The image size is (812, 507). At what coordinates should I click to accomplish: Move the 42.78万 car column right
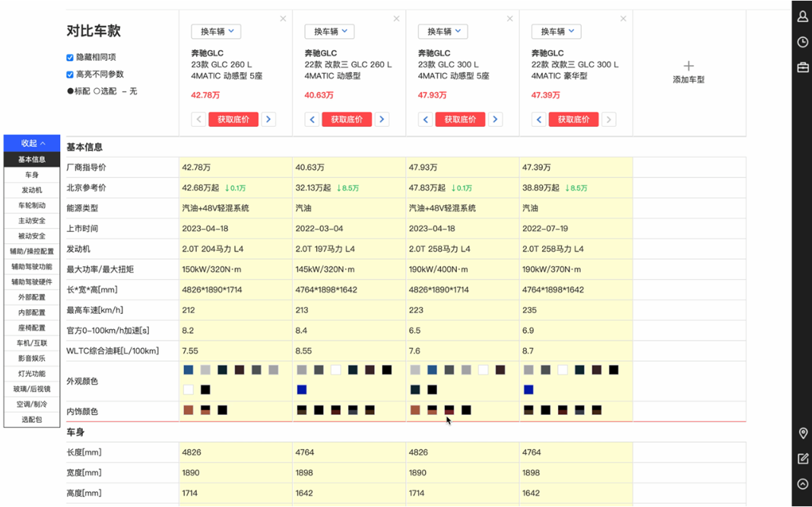268,119
